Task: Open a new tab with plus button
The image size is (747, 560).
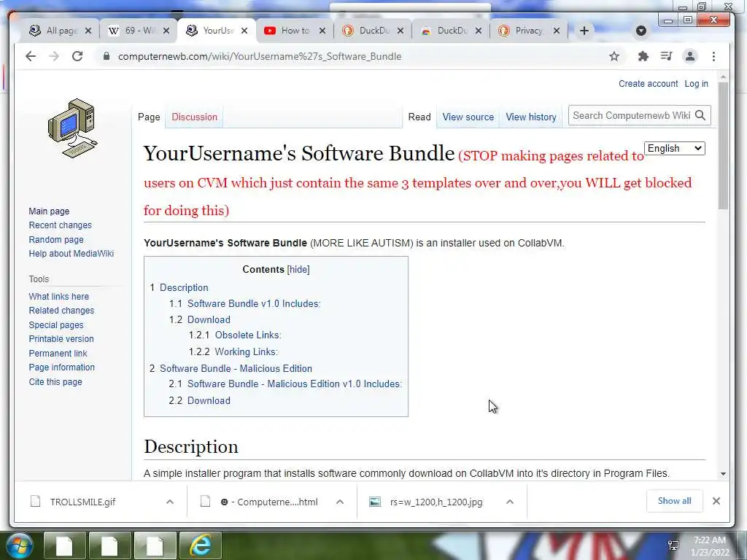Action: click(x=584, y=31)
